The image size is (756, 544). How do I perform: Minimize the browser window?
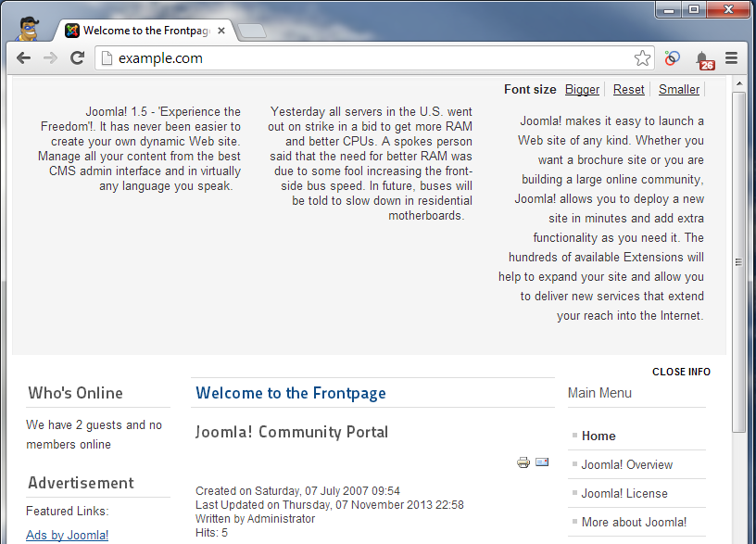[x=669, y=9]
